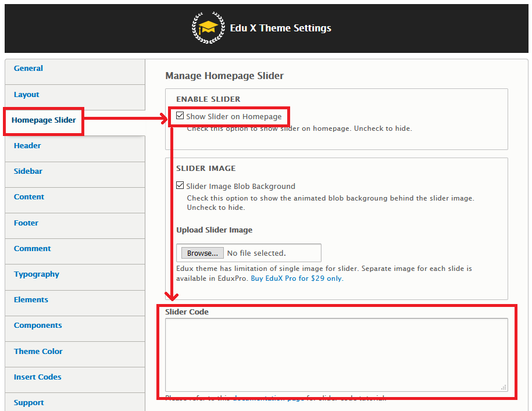Open the Support tab

pyautogui.click(x=29, y=403)
